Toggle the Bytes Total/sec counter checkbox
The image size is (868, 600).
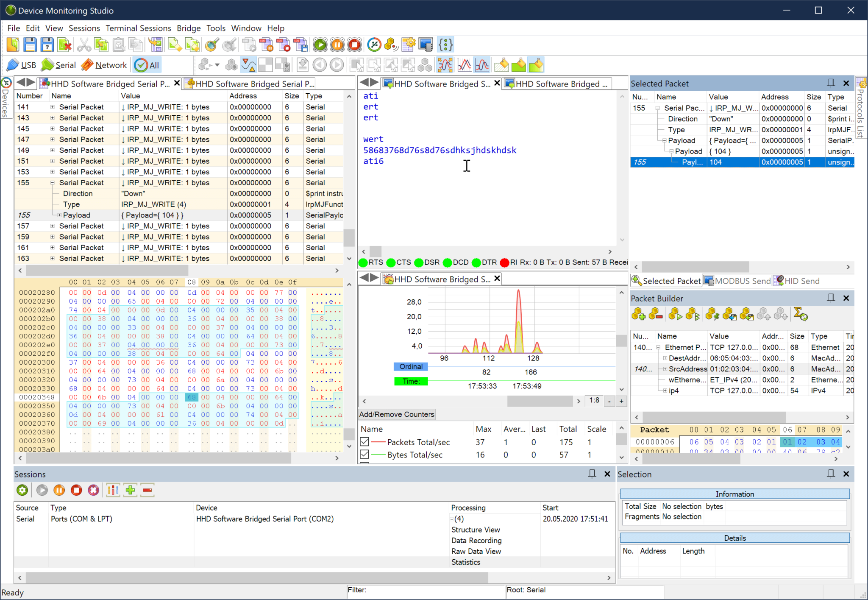(364, 455)
